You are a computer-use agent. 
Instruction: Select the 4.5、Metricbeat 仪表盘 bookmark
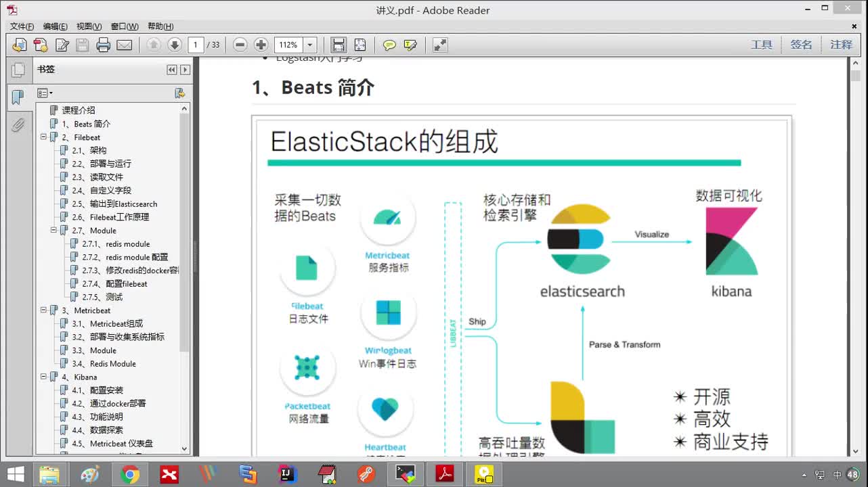(x=112, y=444)
